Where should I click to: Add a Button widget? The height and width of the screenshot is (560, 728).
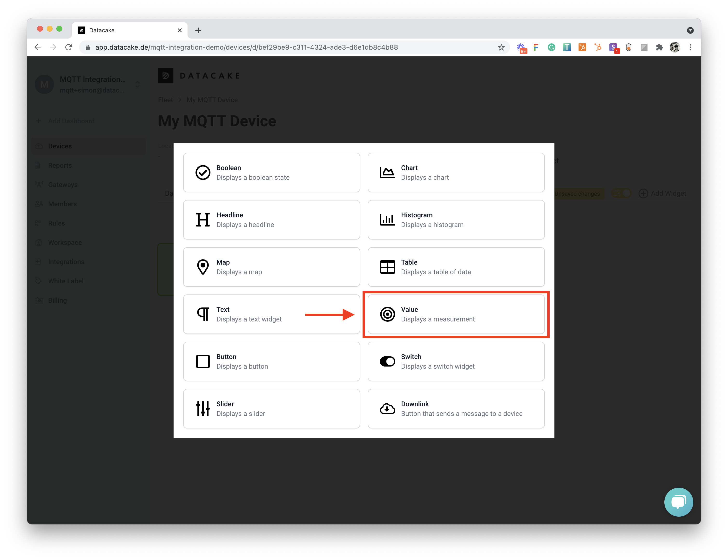[271, 361]
